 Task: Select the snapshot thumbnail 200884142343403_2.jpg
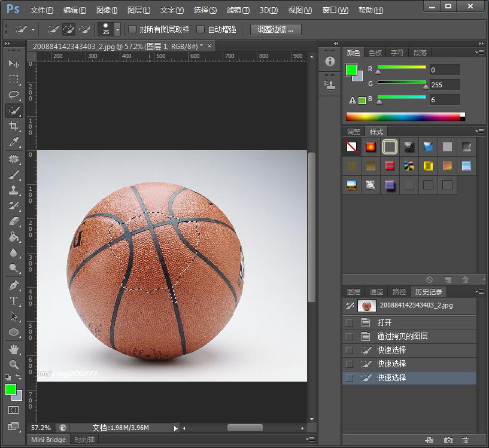(367, 306)
